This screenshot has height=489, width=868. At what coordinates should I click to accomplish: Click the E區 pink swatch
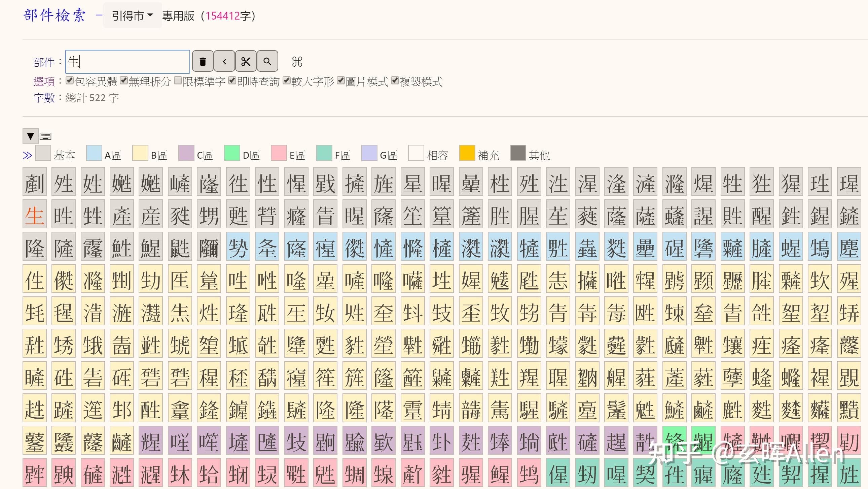pos(279,153)
